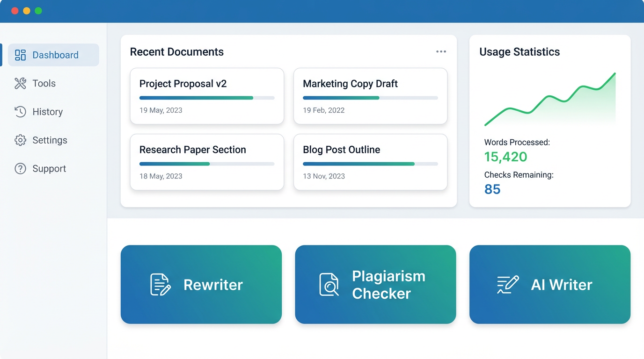The height and width of the screenshot is (359, 644).
Task: Click the Support question mark icon
Action: tap(20, 169)
